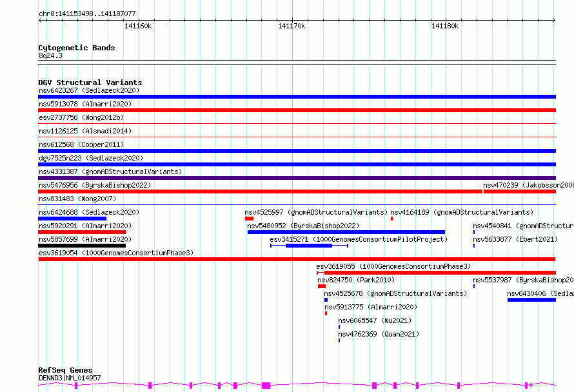The height and width of the screenshot is (392, 574).
Task: Click nsv5633877 (Ebert2021) label
Action: click(x=515, y=239)
